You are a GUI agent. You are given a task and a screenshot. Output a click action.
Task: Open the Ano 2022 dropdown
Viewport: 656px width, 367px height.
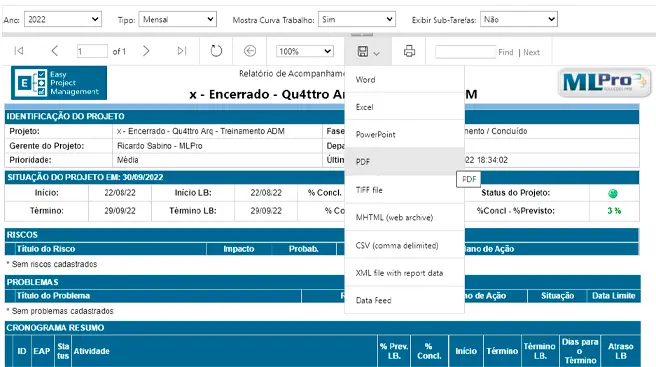click(63, 19)
